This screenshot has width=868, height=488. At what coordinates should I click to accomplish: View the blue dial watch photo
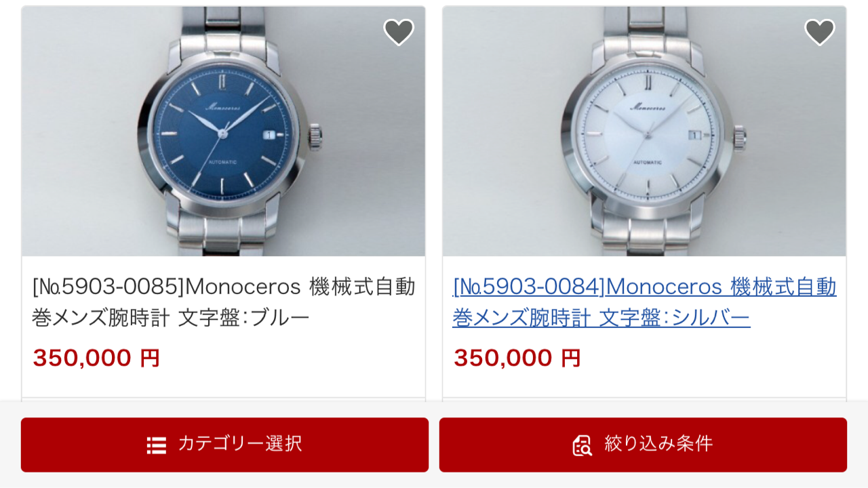pyautogui.click(x=223, y=131)
